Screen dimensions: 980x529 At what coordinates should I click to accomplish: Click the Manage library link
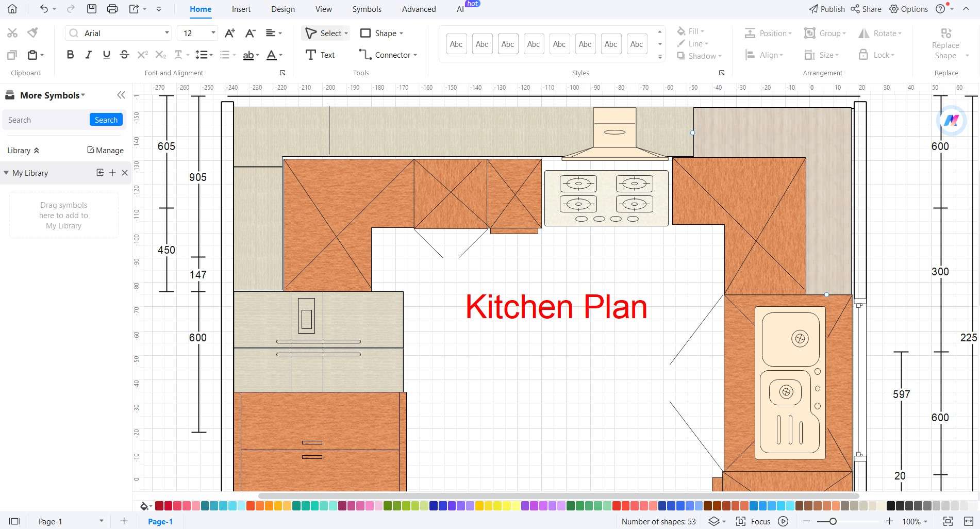click(105, 150)
